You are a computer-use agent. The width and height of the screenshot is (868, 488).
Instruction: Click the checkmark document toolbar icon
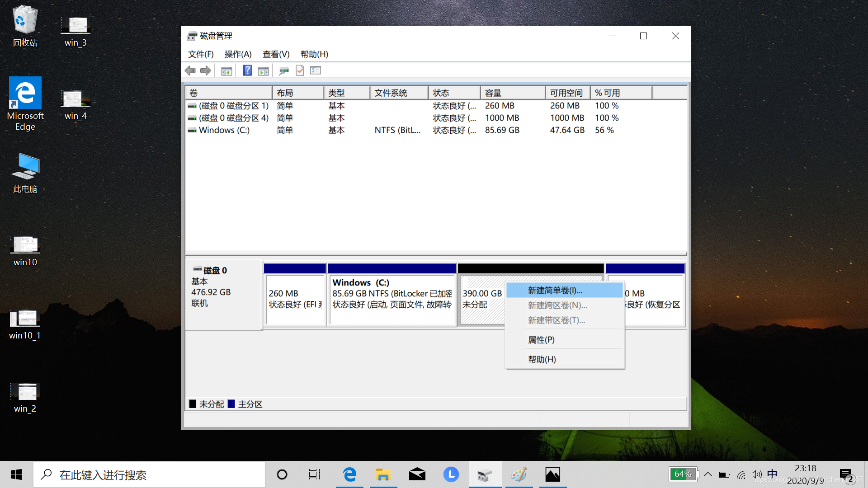(300, 70)
